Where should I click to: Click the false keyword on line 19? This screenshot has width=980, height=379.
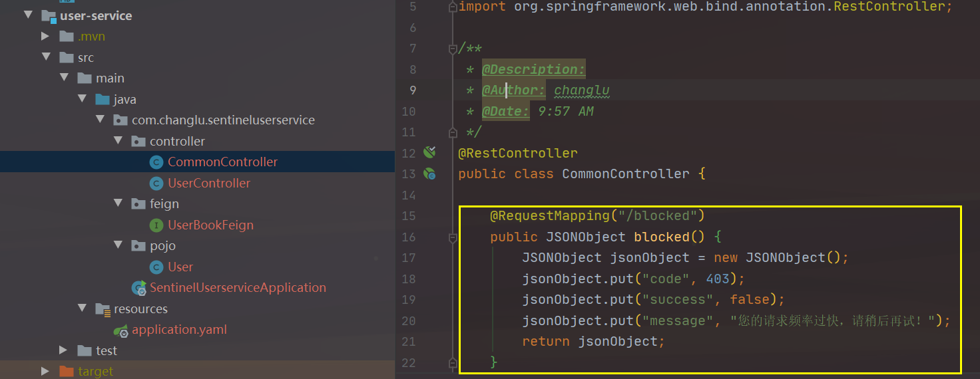coord(750,299)
